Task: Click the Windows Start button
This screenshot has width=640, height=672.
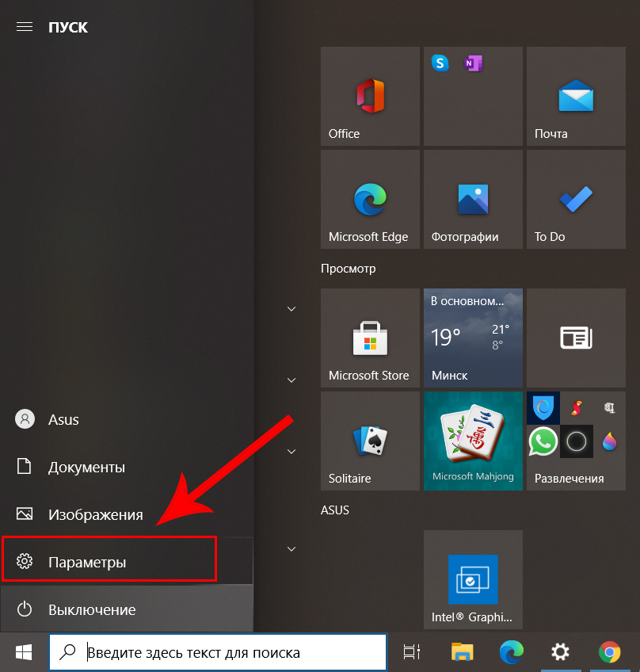Action: [24, 652]
